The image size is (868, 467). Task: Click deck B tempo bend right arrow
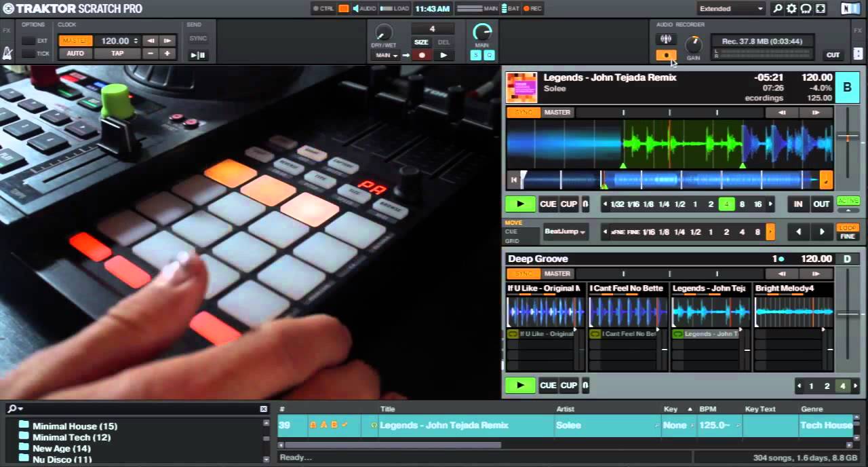point(816,113)
